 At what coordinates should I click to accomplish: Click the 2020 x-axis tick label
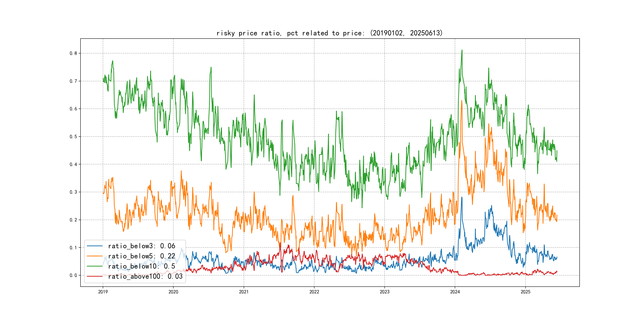(173, 292)
